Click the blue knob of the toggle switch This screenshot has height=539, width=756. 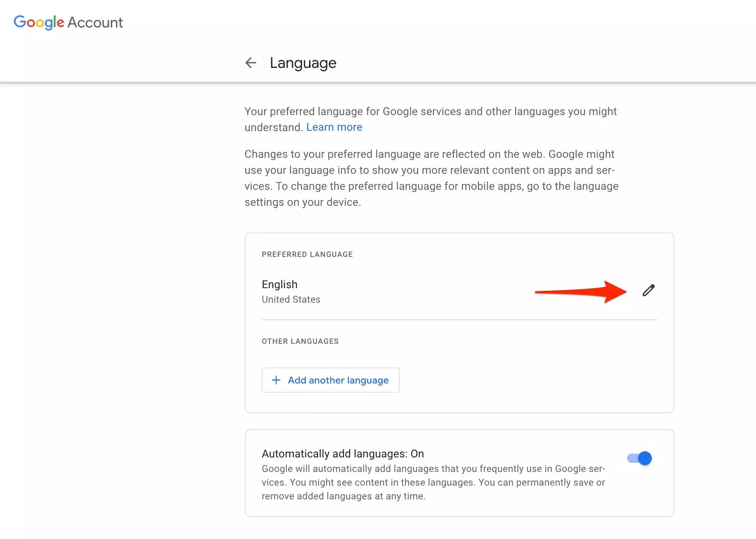pyautogui.click(x=645, y=458)
